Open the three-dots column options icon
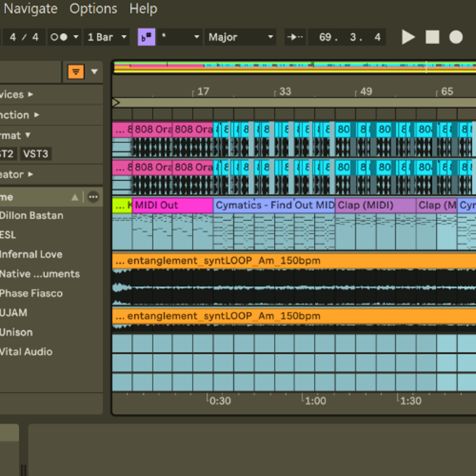 point(93,197)
